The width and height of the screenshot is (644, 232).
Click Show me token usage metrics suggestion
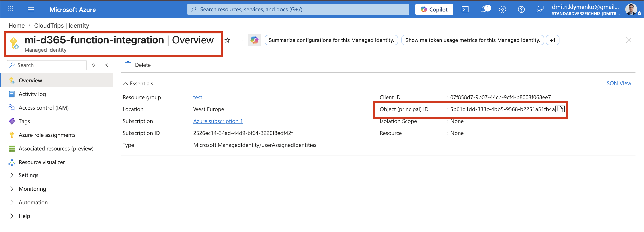pos(473,40)
